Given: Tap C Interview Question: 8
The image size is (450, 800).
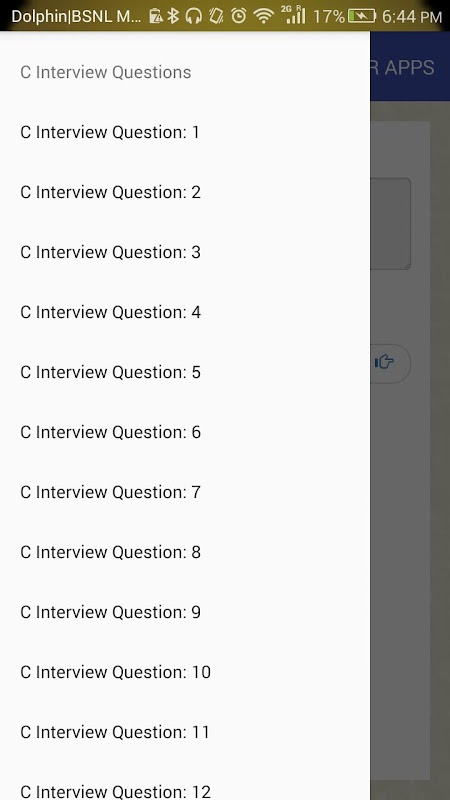Looking at the screenshot, I should (x=185, y=552).
